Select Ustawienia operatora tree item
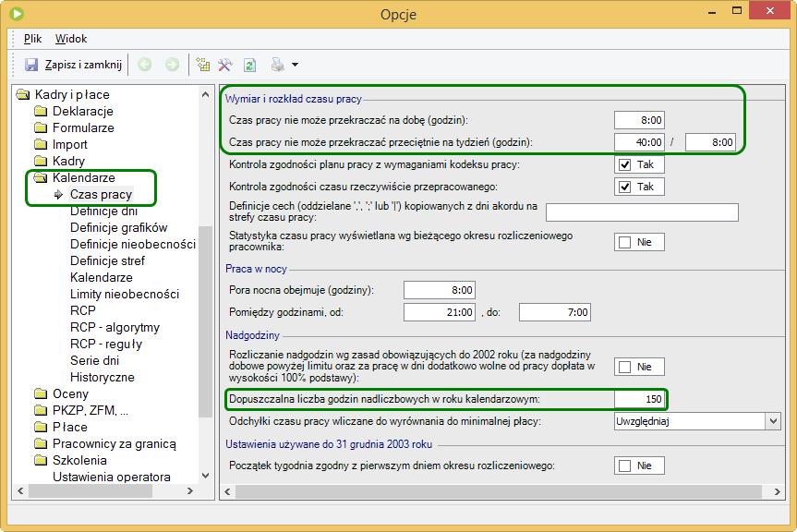Screen dimensions: 797x532 (x=112, y=478)
